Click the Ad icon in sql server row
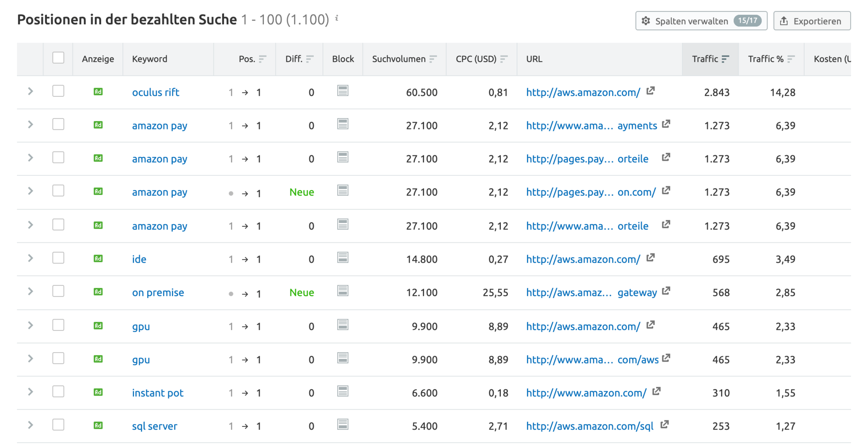The height and width of the screenshot is (446, 868). (98, 426)
